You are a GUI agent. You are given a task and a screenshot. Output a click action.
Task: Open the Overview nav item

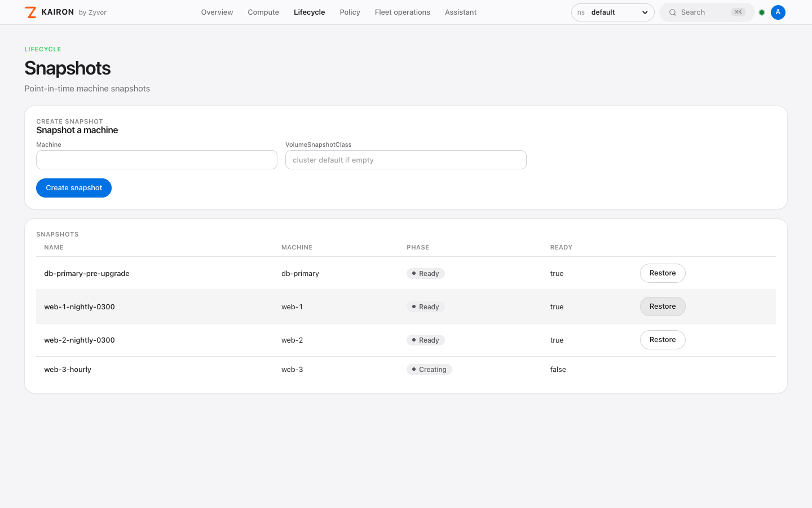click(217, 12)
